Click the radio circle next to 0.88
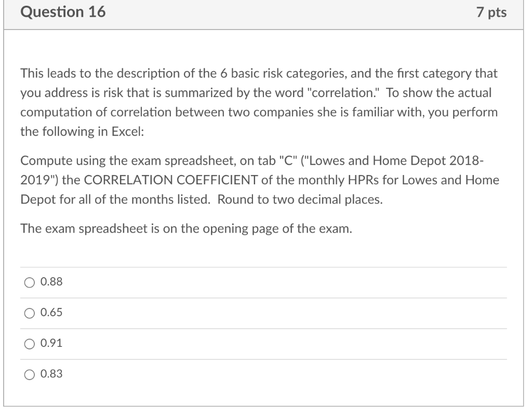Screen dimensions: 532x418 pos(30,282)
